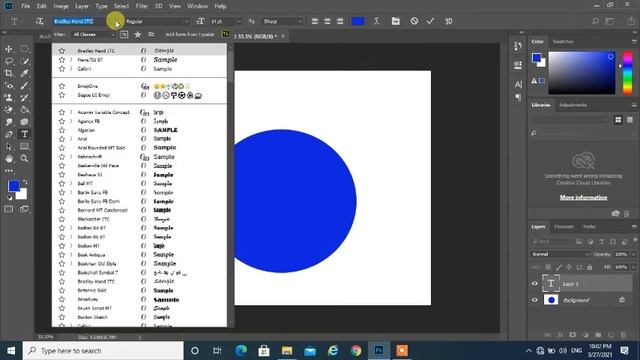
Task: Show similar fonts filter
Action: point(151,35)
